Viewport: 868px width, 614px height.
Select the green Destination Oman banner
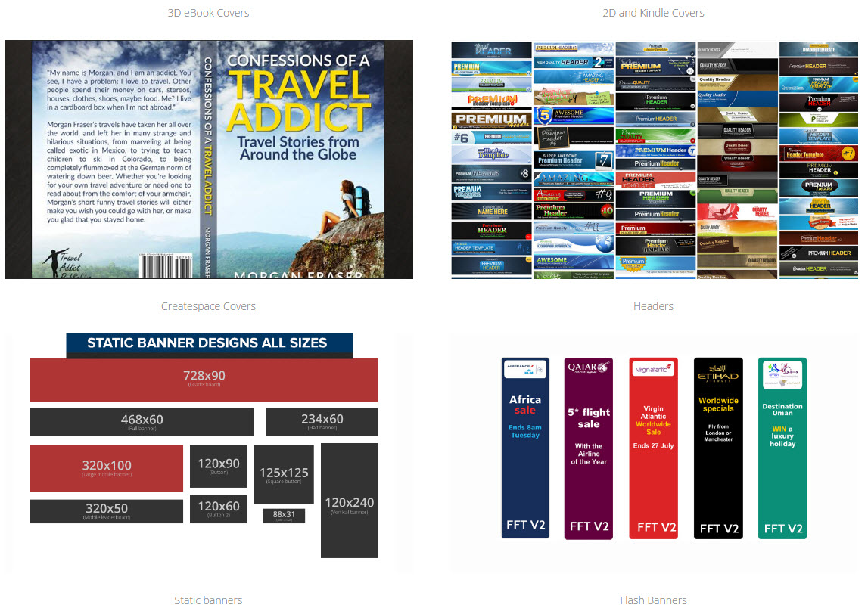(782, 448)
